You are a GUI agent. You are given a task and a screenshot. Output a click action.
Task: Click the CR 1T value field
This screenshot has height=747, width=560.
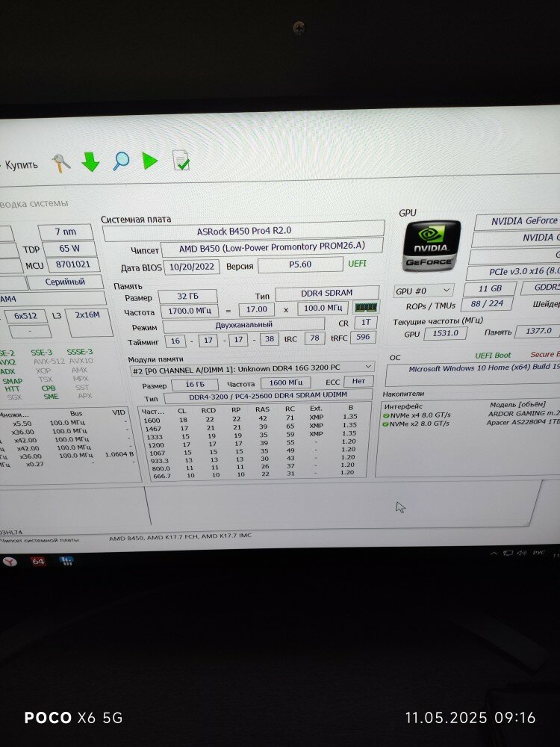point(366,322)
